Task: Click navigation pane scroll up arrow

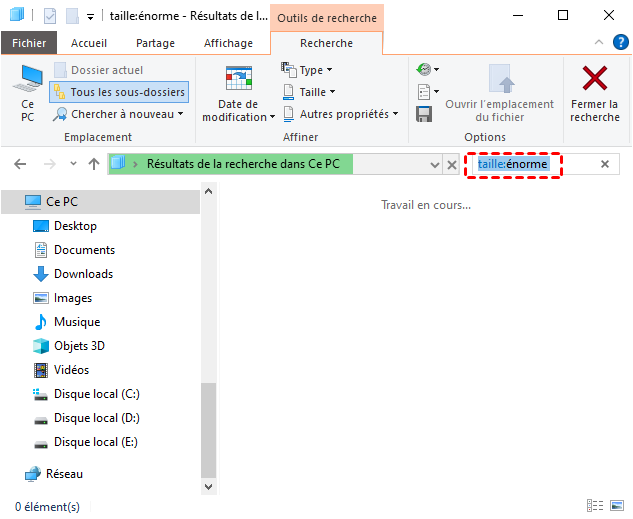Action: click(208, 191)
